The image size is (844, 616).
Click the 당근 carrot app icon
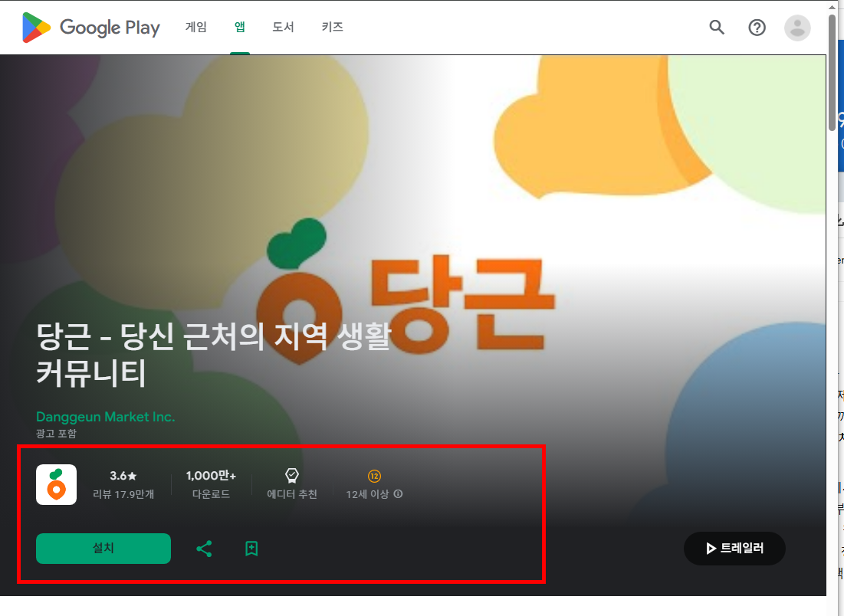pos(56,484)
